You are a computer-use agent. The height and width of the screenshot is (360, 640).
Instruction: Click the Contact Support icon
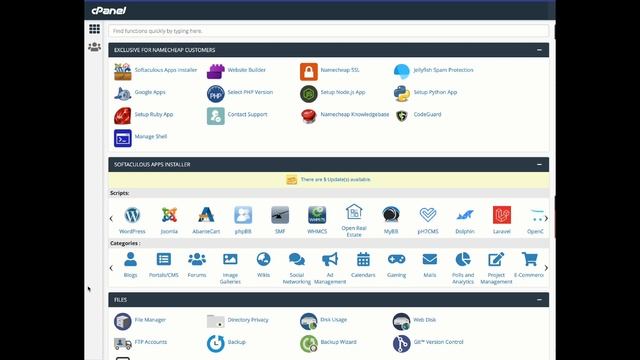click(x=216, y=116)
